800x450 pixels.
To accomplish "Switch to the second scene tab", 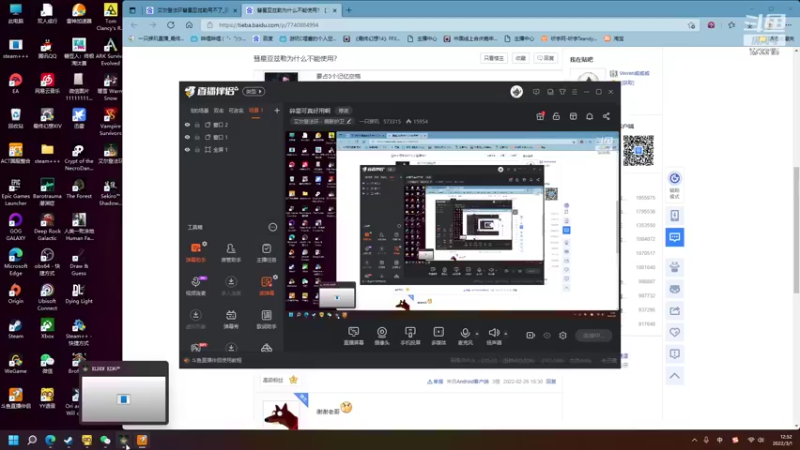I will 219,111.
